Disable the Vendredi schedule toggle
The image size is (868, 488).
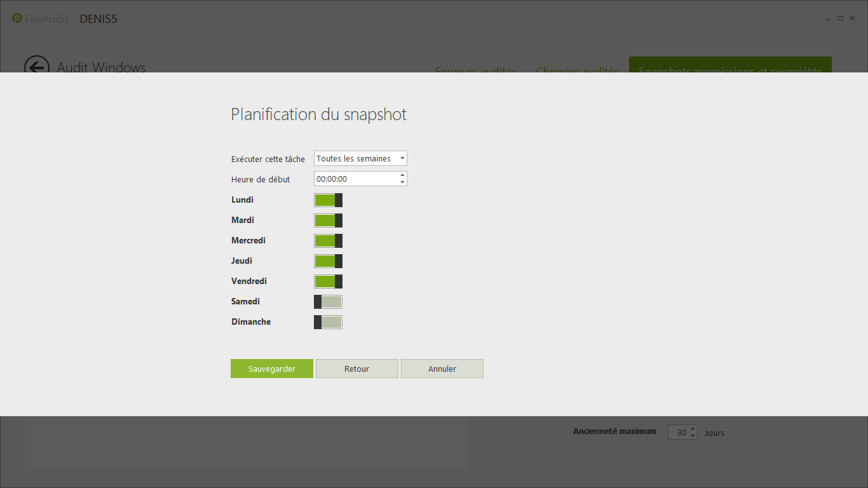click(328, 281)
